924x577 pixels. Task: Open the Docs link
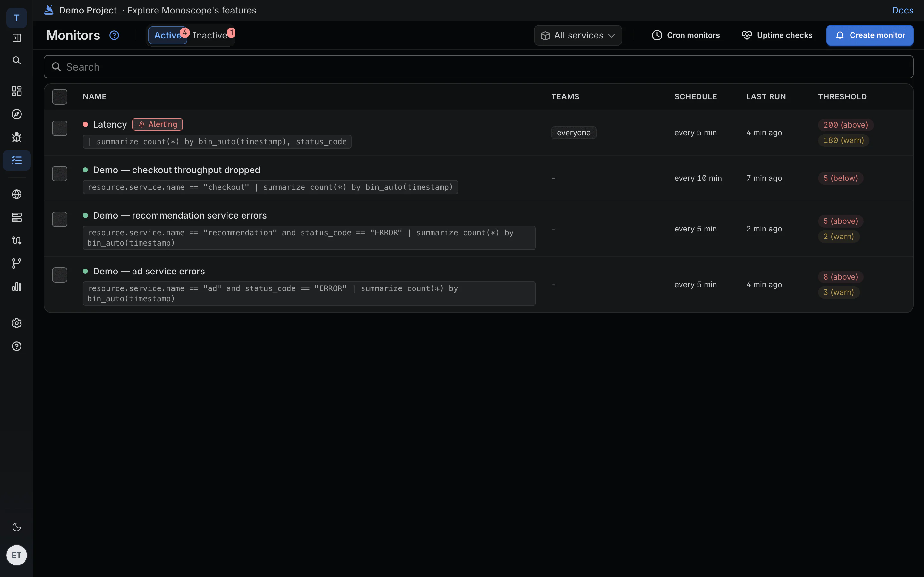(903, 10)
